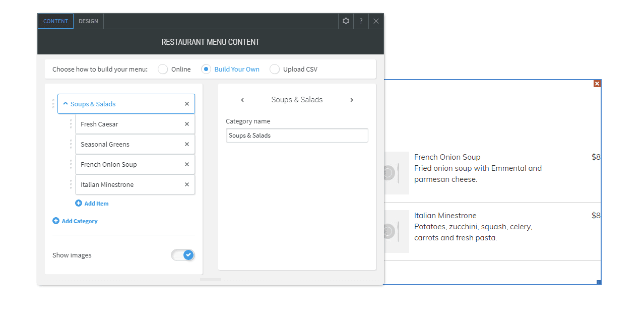Click the widget resize corner handle
644x331 pixels.
pos(599,282)
